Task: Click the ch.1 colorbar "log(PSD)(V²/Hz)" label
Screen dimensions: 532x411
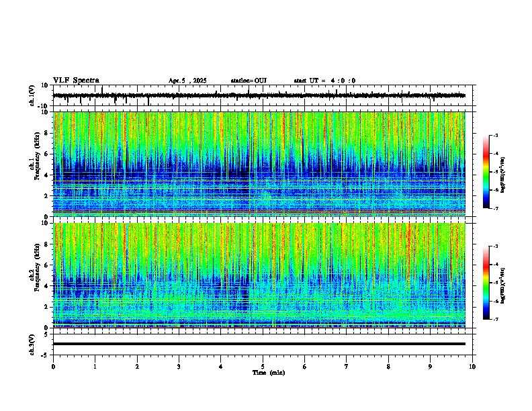Action: click(503, 175)
